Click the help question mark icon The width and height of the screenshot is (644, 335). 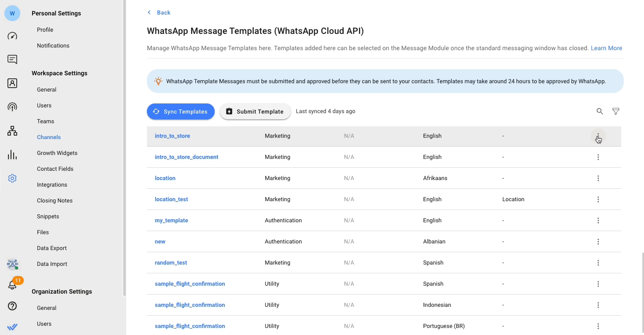pyautogui.click(x=12, y=306)
